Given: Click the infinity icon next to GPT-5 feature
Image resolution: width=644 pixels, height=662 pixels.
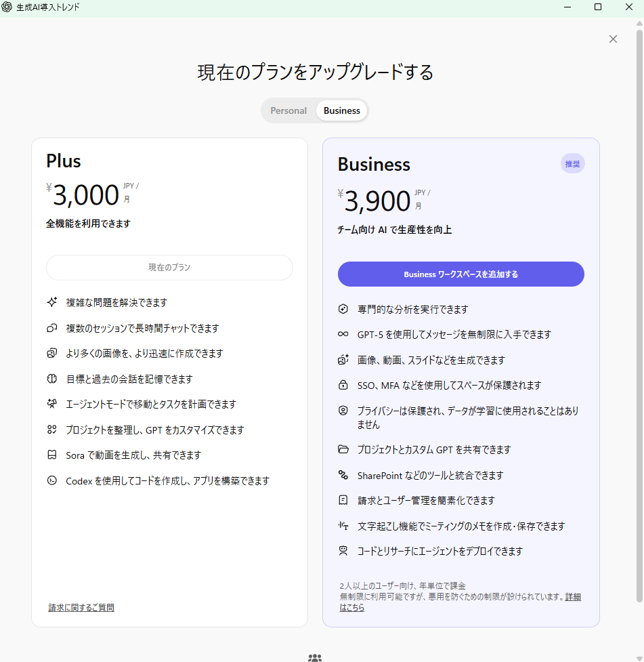Looking at the screenshot, I should tap(343, 335).
